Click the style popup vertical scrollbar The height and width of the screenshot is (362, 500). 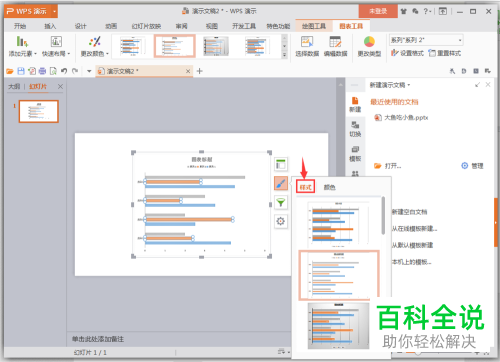pyautogui.click(x=383, y=215)
